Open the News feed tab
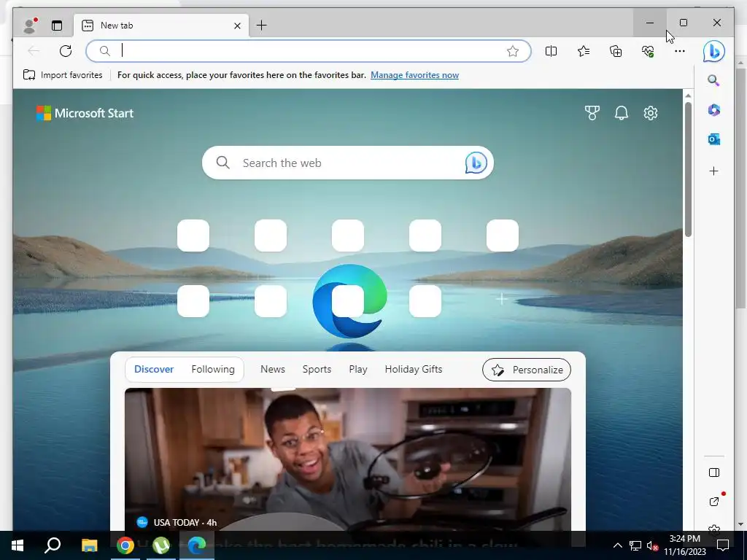Viewport: 747px width, 560px height. click(x=273, y=369)
